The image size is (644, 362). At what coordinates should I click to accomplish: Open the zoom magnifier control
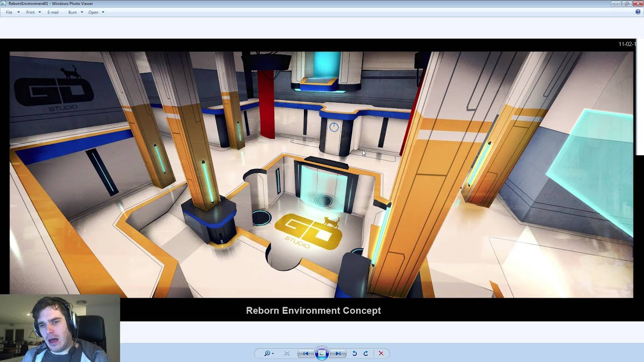coord(269,353)
